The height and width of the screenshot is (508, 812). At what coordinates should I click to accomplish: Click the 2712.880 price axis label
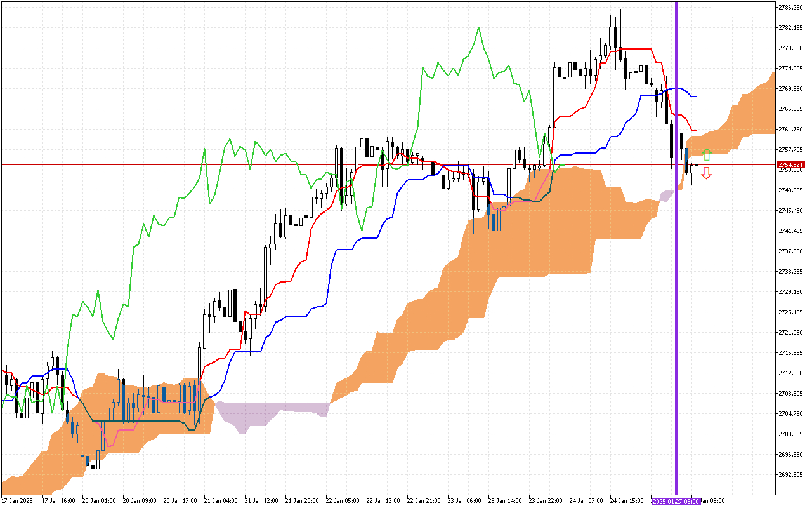pos(790,373)
